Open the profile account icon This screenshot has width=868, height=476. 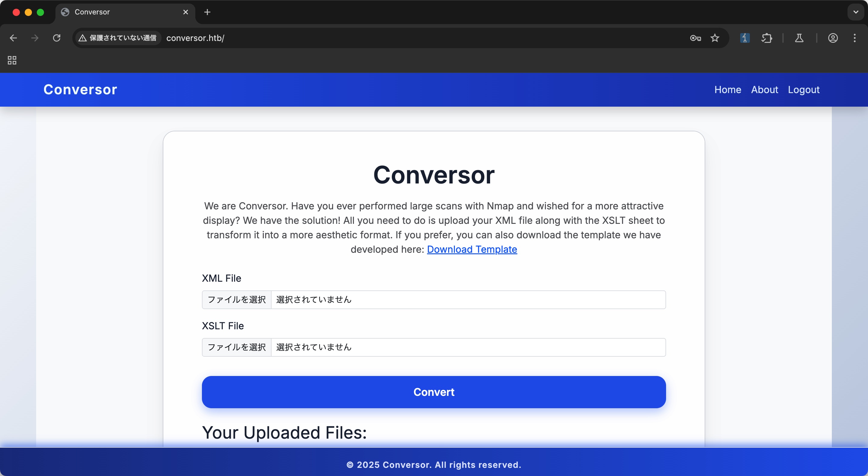click(833, 38)
